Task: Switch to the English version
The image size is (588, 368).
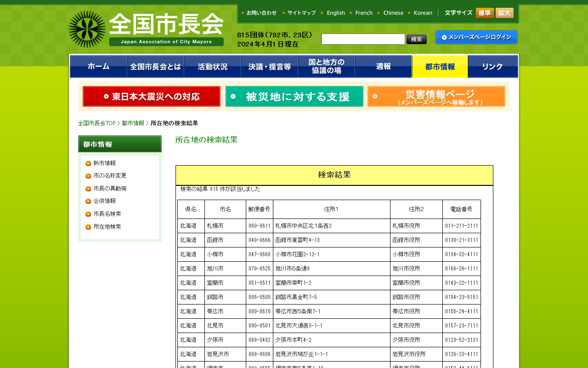Action: coord(333,13)
